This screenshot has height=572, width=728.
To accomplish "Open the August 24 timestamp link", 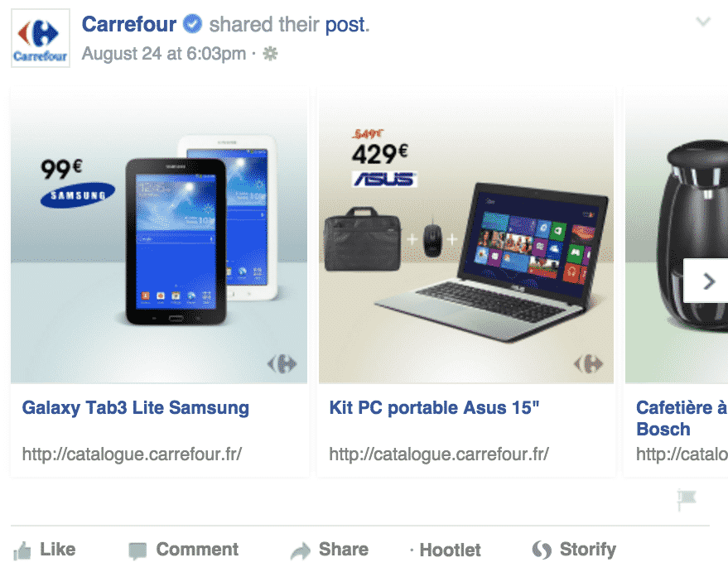I will pos(164,54).
